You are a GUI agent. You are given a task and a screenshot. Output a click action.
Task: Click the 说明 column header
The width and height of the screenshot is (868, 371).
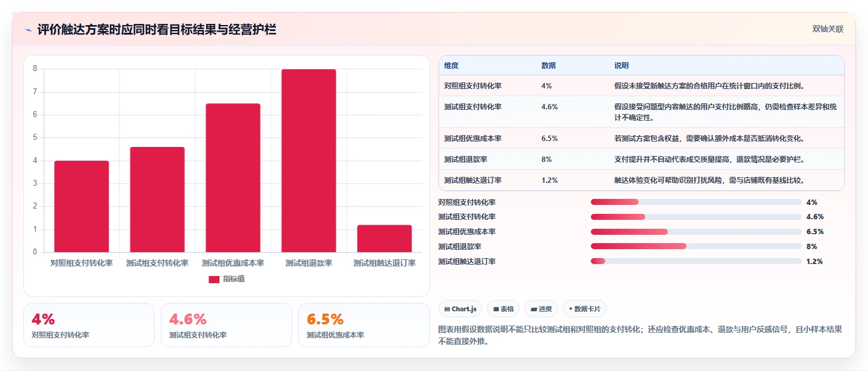pyautogui.click(x=621, y=65)
